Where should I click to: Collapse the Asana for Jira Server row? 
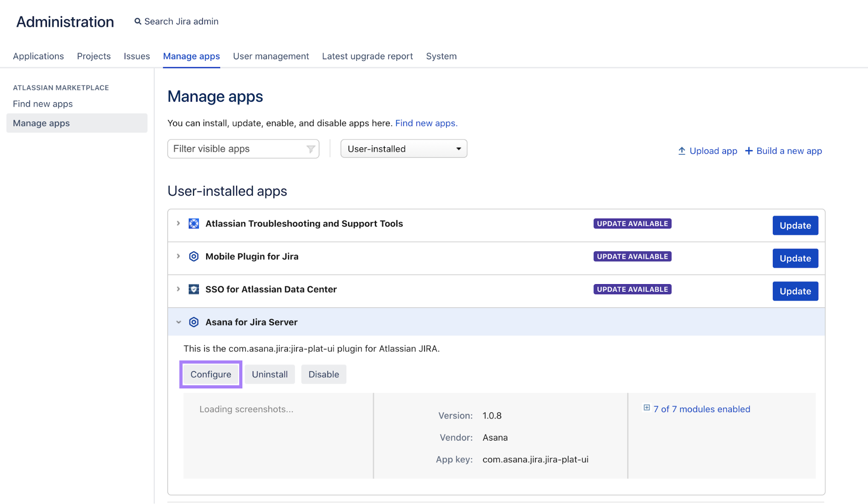point(178,322)
